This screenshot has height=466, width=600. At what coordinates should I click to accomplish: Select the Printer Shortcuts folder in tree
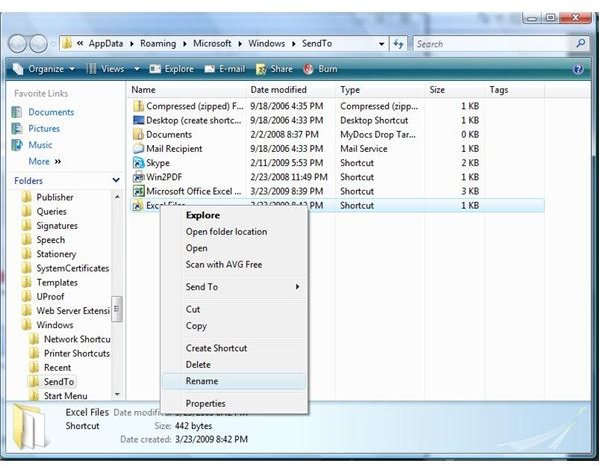[x=77, y=353]
